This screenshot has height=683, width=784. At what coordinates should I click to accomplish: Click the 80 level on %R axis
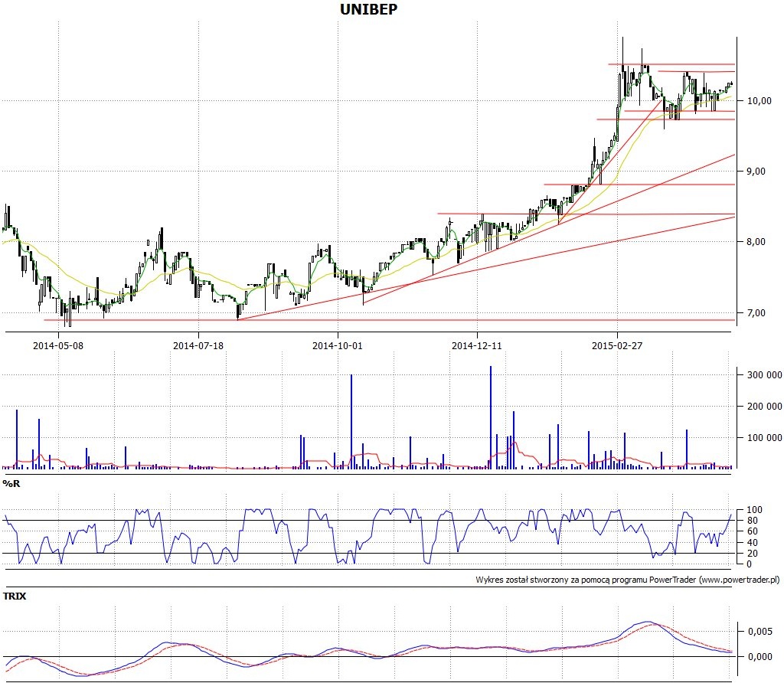[x=752, y=521]
